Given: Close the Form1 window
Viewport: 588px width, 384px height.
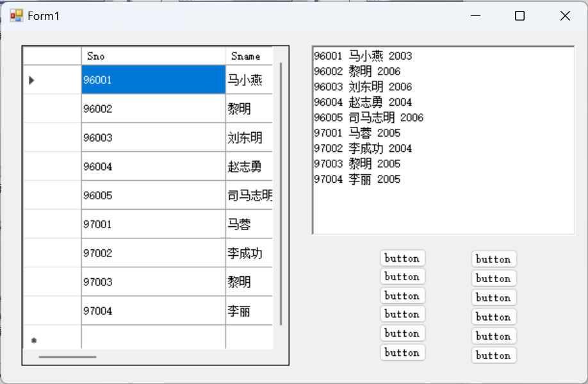Looking at the screenshot, I should 565,16.
